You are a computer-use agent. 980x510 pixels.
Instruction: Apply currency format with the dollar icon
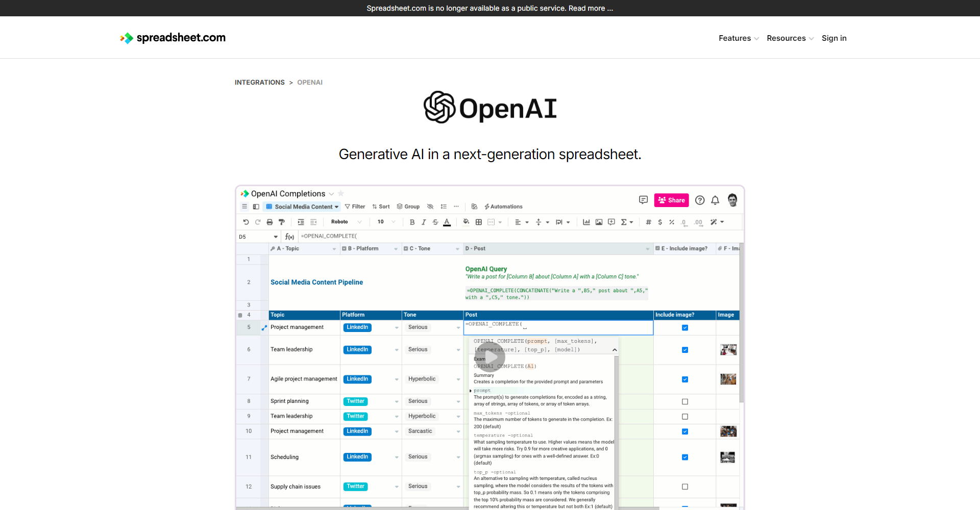click(660, 222)
